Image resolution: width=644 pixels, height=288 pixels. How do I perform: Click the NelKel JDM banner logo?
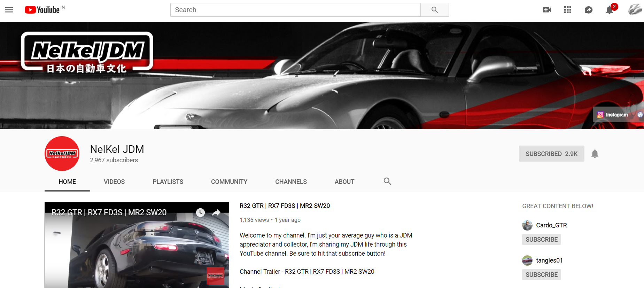pyautogui.click(x=87, y=53)
